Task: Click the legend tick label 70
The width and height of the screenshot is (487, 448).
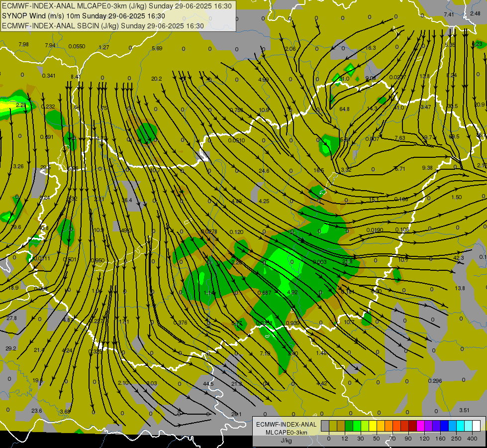Action: tap(392, 439)
